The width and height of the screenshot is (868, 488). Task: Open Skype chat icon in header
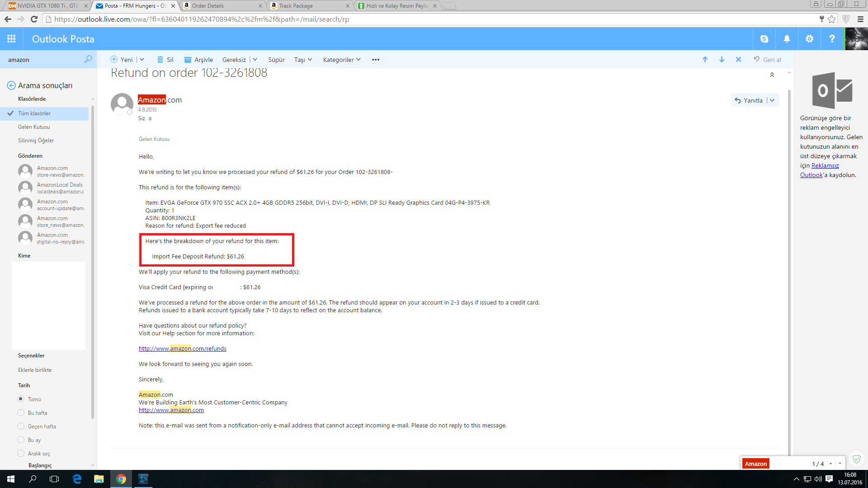[764, 39]
